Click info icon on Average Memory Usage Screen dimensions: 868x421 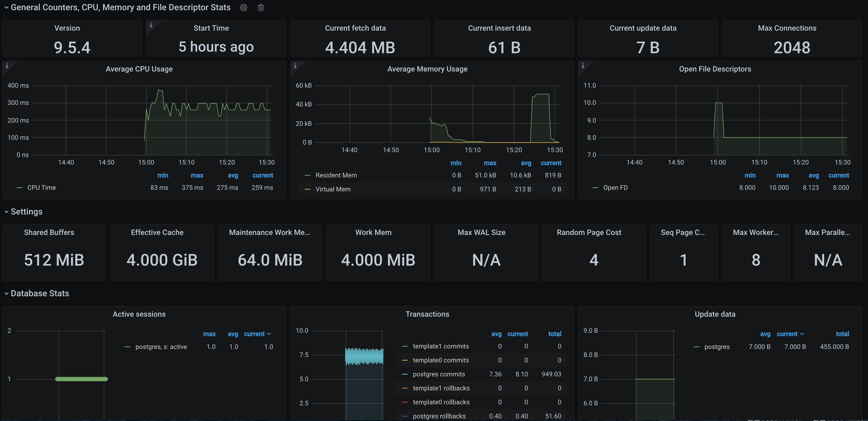tap(295, 66)
